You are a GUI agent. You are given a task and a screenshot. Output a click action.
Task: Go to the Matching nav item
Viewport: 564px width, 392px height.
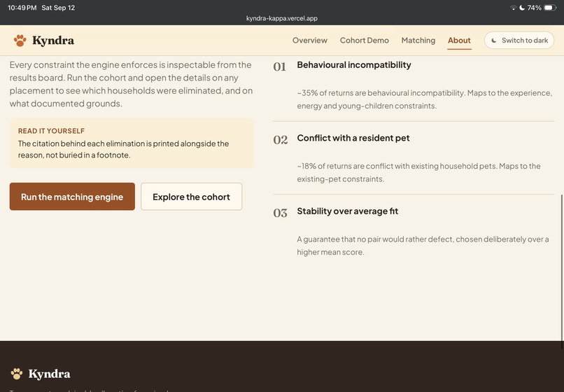tap(418, 41)
